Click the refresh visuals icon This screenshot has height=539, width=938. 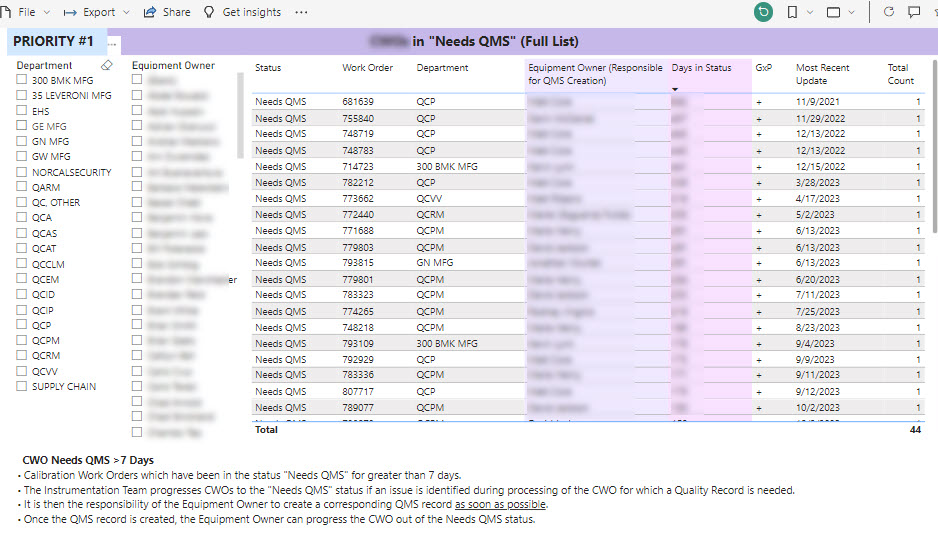(888, 12)
